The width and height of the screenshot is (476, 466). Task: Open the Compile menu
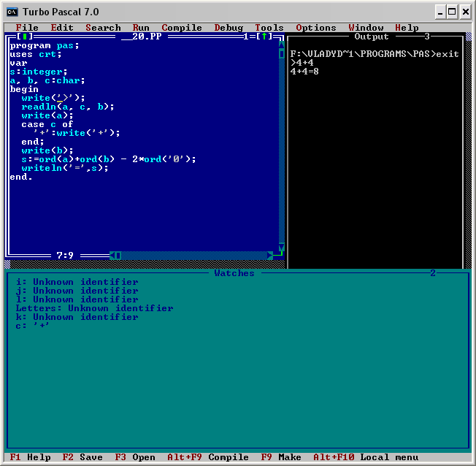click(x=182, y=28)
